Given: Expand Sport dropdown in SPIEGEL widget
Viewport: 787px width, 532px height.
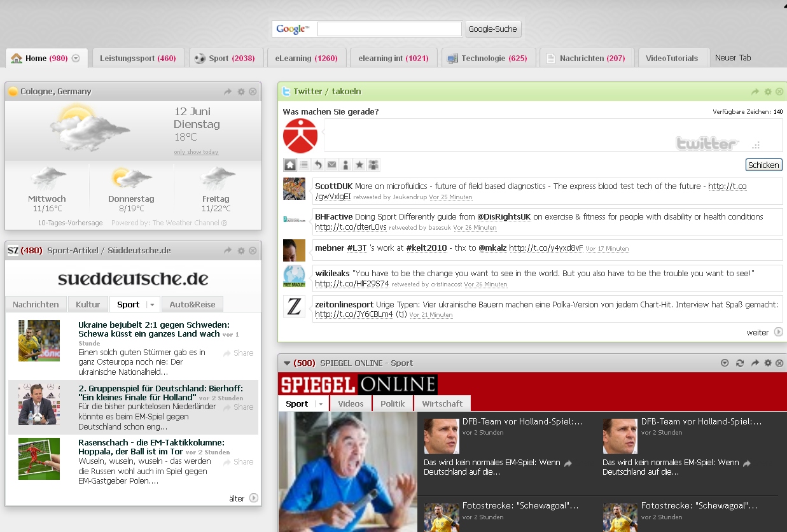Looking at the screenshot, I should click(321, 404).
